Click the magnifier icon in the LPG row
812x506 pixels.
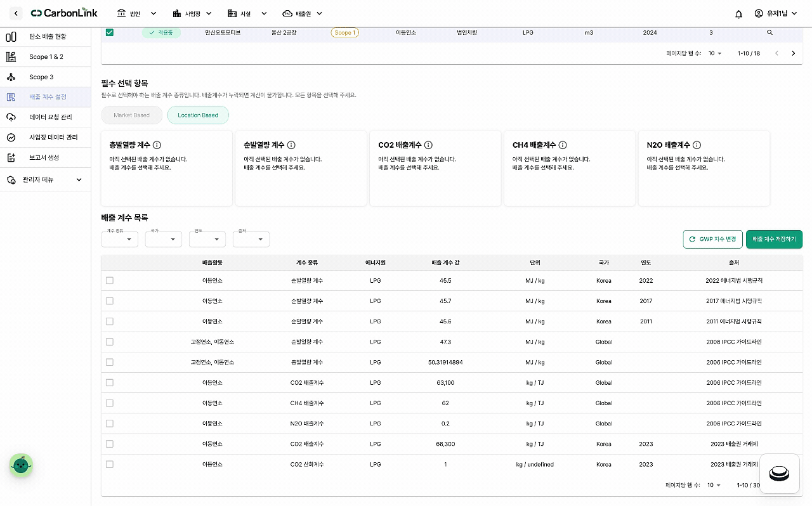click(x=769, y=32)
